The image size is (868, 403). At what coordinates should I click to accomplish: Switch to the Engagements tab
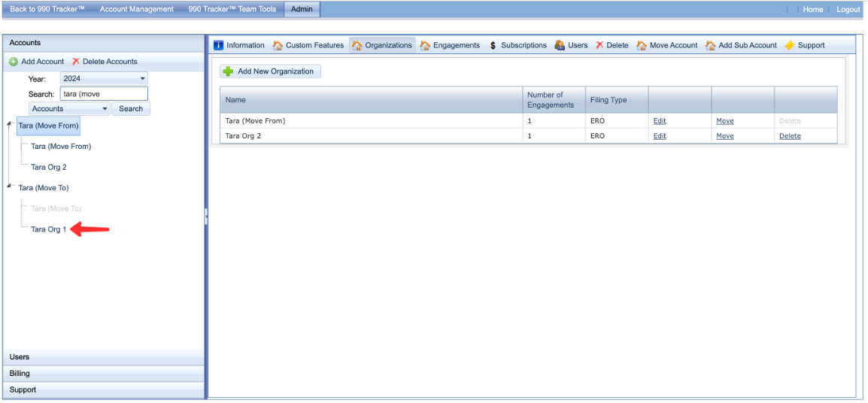tap(450, 45)
